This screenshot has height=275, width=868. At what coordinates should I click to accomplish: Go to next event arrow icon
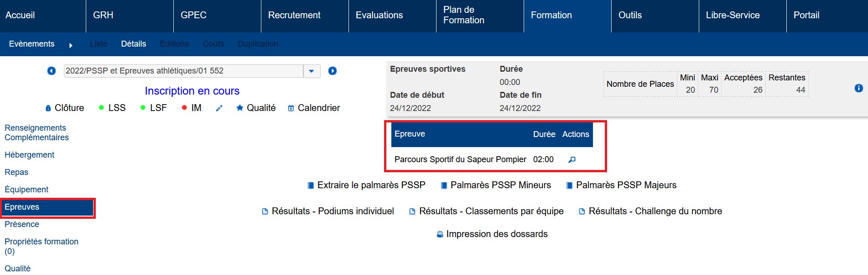click(333, 71)
